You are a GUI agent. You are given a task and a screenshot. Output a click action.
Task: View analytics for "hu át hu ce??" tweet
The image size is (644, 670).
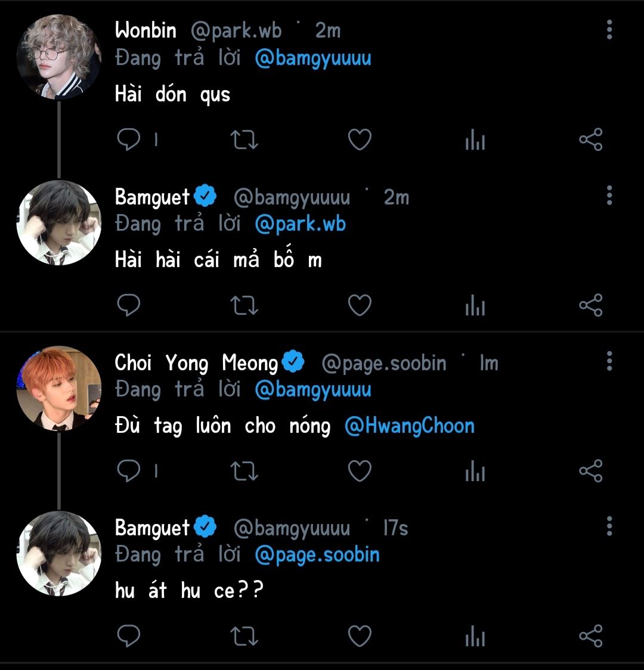click(x=475, y=637)
